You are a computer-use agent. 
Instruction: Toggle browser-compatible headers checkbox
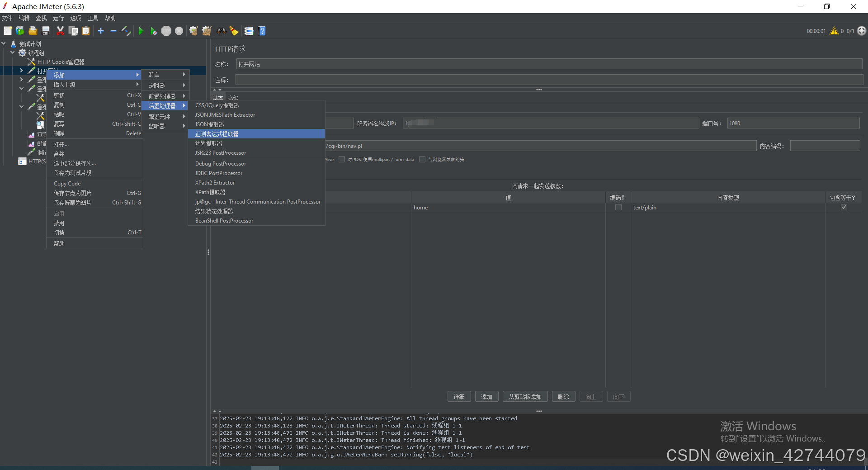pyautogui.click(x=422, y=159)
